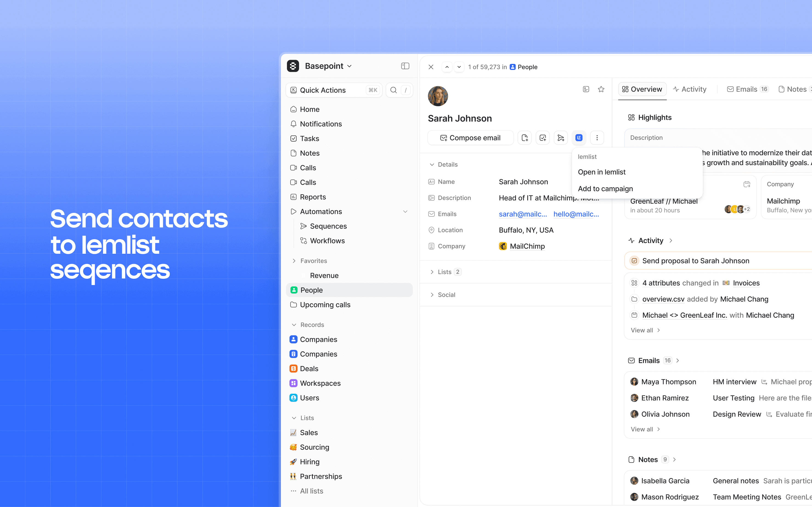Click hello@mailc... email link

pos(576,214)
